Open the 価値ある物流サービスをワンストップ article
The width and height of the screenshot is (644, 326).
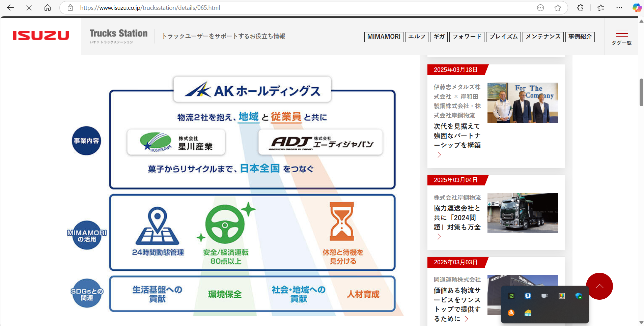click(457, 304)
